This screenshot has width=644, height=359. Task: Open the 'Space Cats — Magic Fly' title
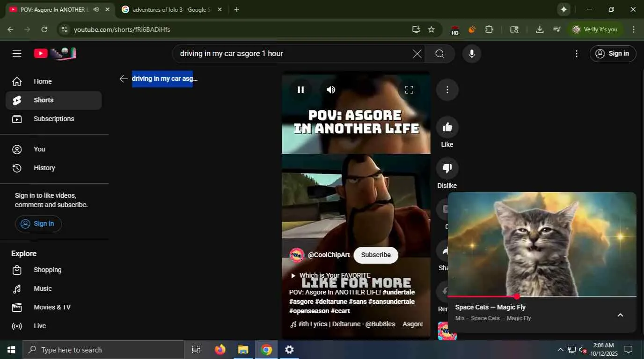[490, 307]
